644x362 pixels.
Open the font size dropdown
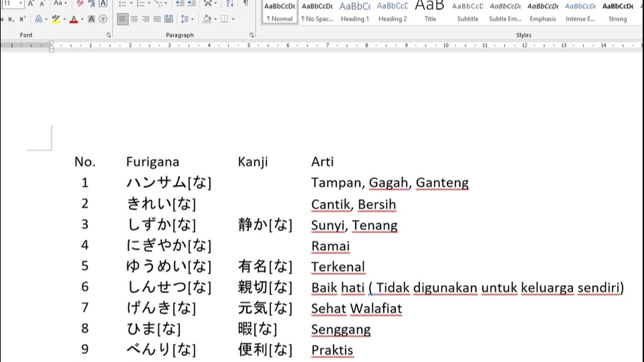point(21,3)
